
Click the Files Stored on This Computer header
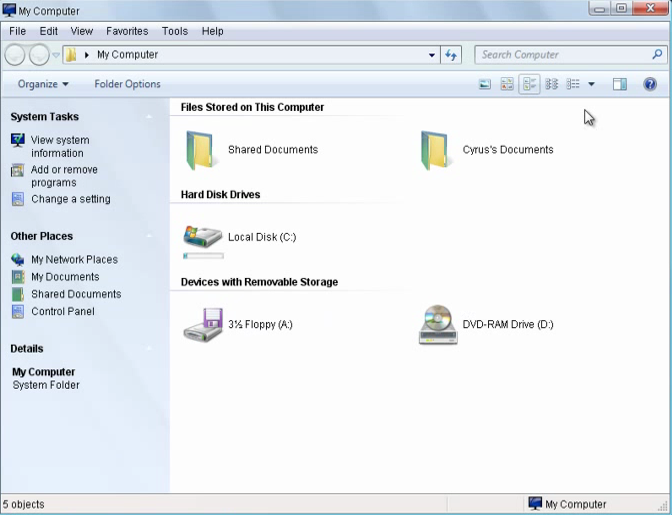(x=252, y=108)
